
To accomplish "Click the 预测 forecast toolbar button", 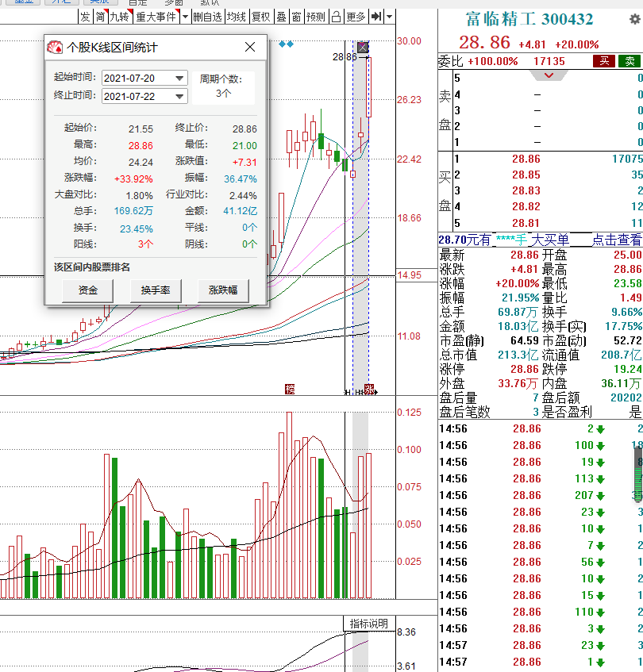I will [x=316, y=17].
